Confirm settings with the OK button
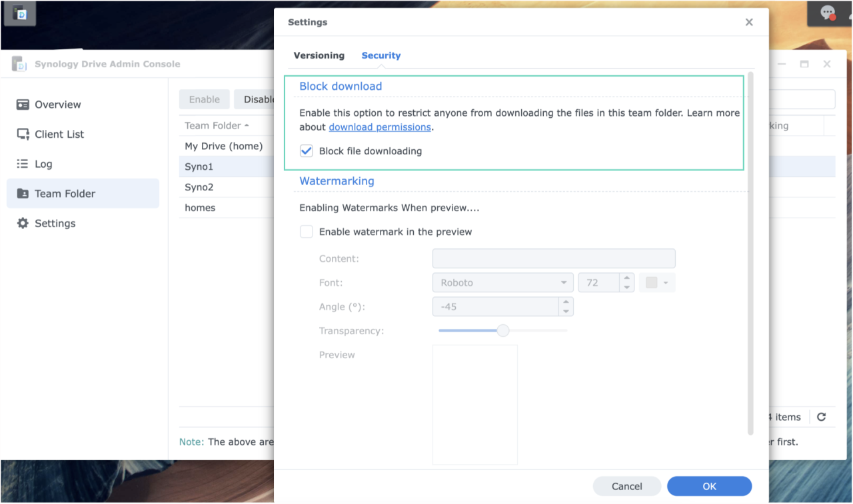 (x=709, y=486)
